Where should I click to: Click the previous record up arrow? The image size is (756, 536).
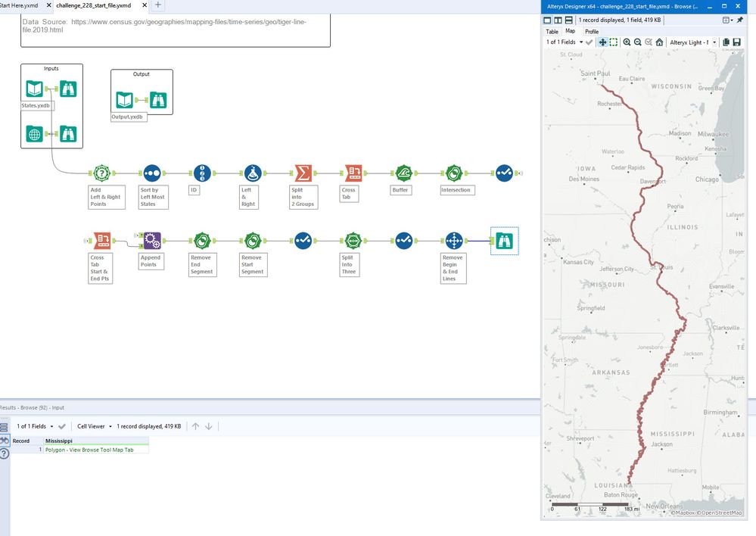[195, 426]
